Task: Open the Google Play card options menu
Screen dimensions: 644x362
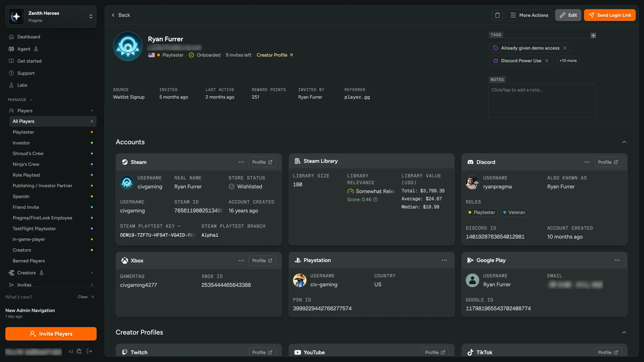Action: point(617,260)
